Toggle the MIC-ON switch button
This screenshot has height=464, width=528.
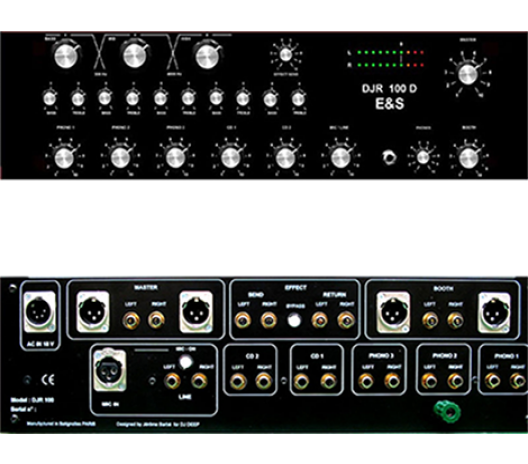[185, 362]
